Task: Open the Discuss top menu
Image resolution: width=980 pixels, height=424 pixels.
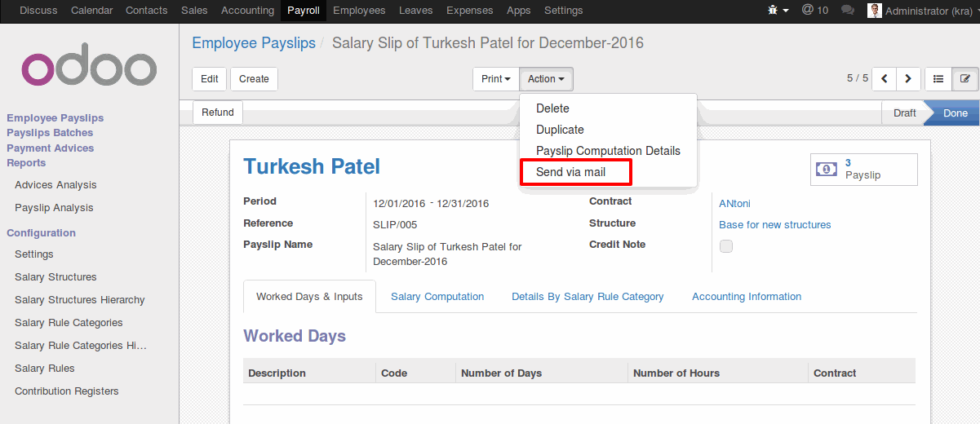Action: pyautogui.click(x=39, y=11)
